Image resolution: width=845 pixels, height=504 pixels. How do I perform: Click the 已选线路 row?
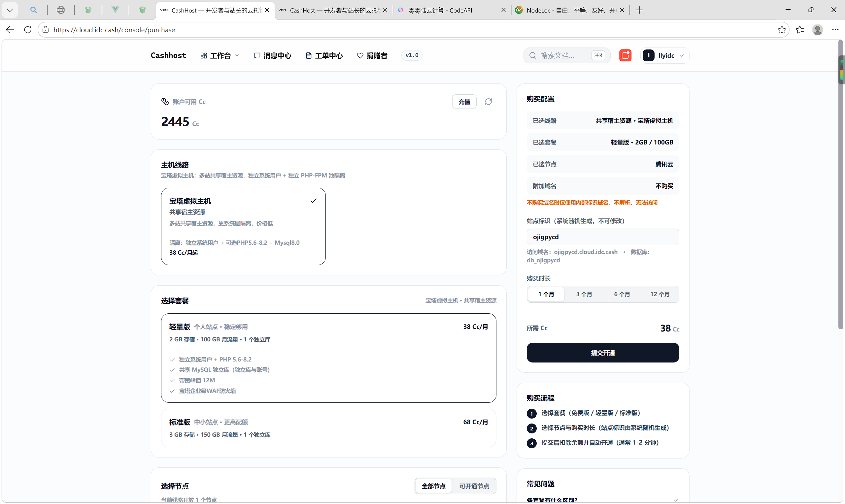point(603,121)
